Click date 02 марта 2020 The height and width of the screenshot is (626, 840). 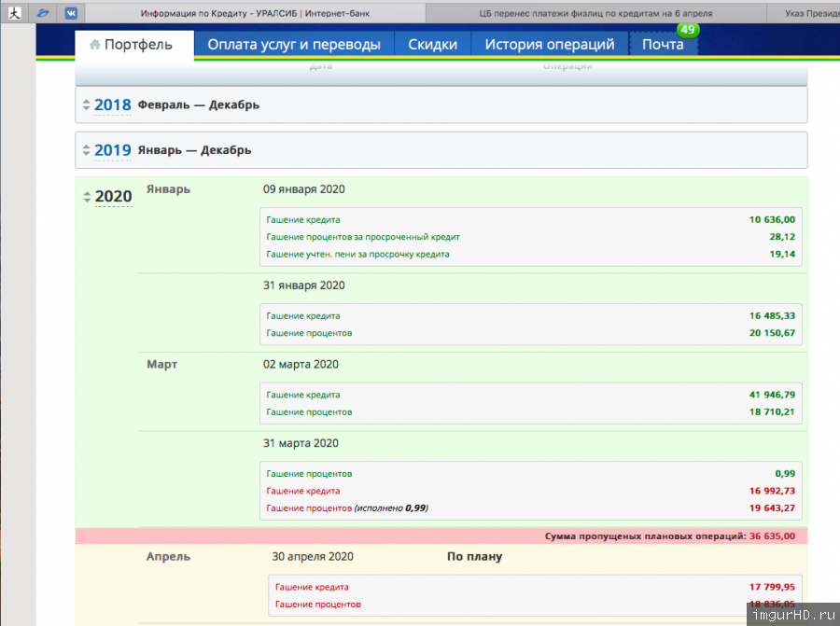[301, 365]
